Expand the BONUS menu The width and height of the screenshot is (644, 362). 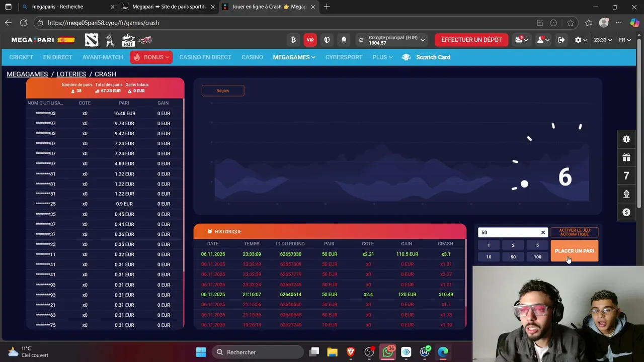(151, 57)
